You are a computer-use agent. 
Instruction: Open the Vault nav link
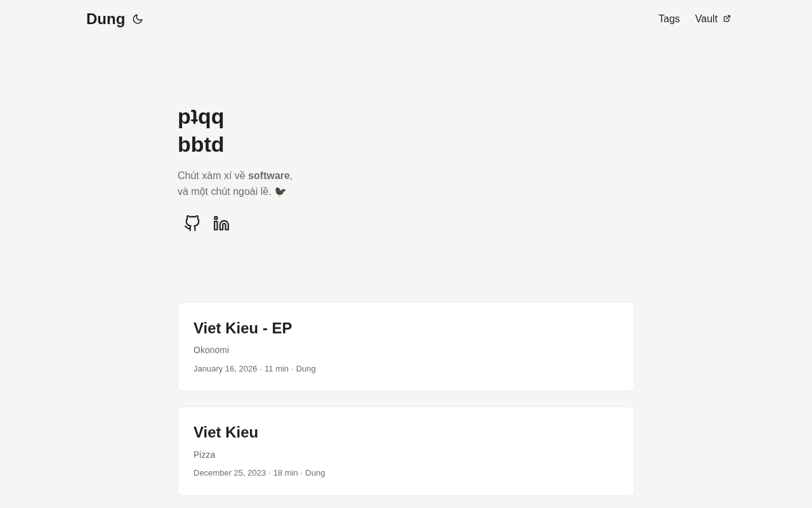click(706, 19)
